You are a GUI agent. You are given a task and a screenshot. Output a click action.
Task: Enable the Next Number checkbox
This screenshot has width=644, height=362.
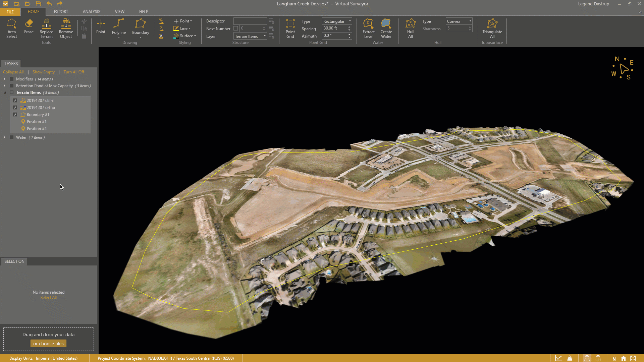236,28
